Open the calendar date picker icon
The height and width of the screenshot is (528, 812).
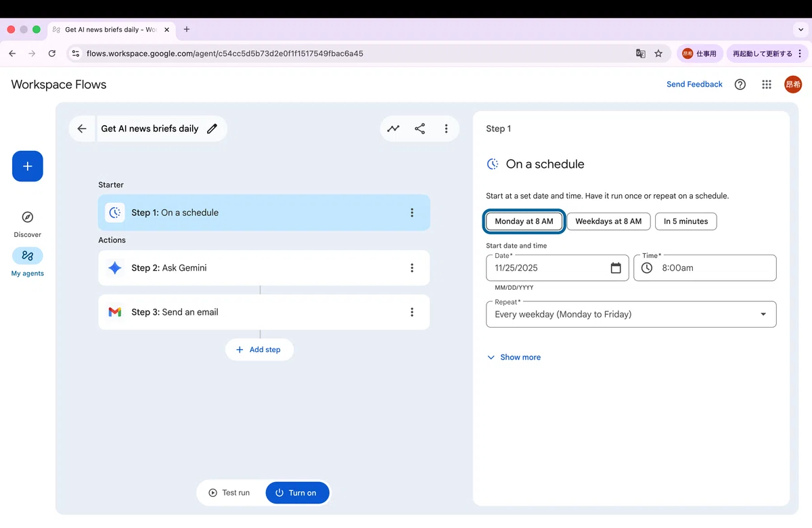pyautogui.click(x=616, y=268)
